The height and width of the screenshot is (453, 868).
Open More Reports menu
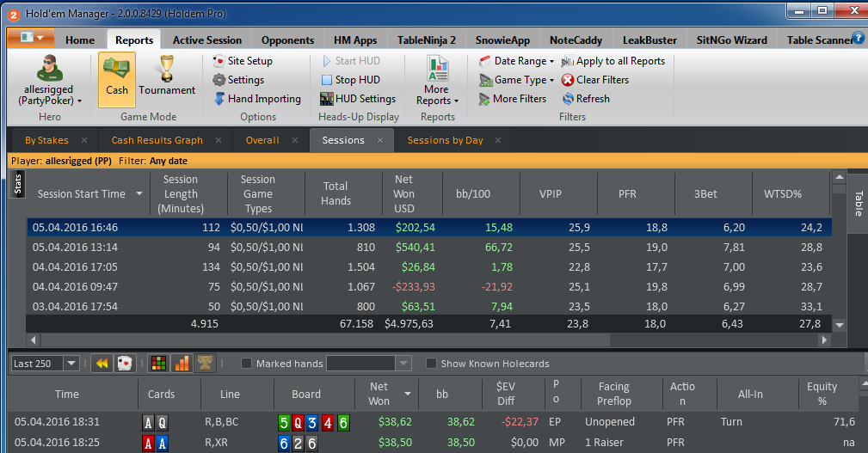pyautogui.click(x=437, y=81)
